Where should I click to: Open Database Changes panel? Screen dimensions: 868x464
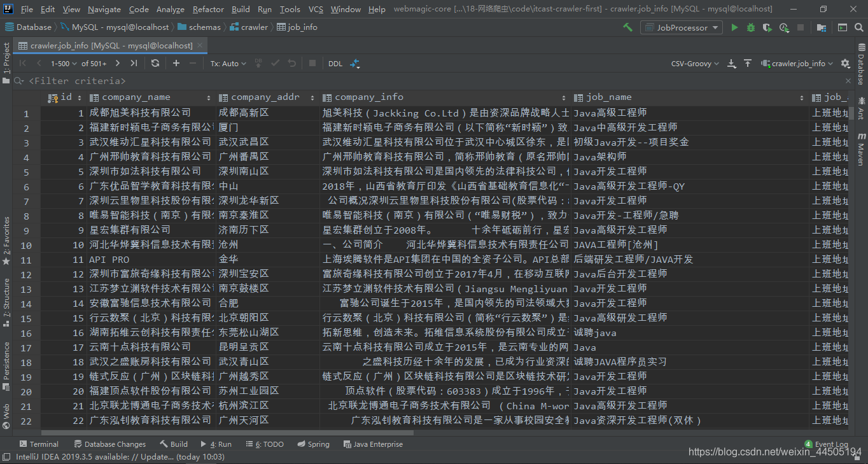(x=109, y=444)
